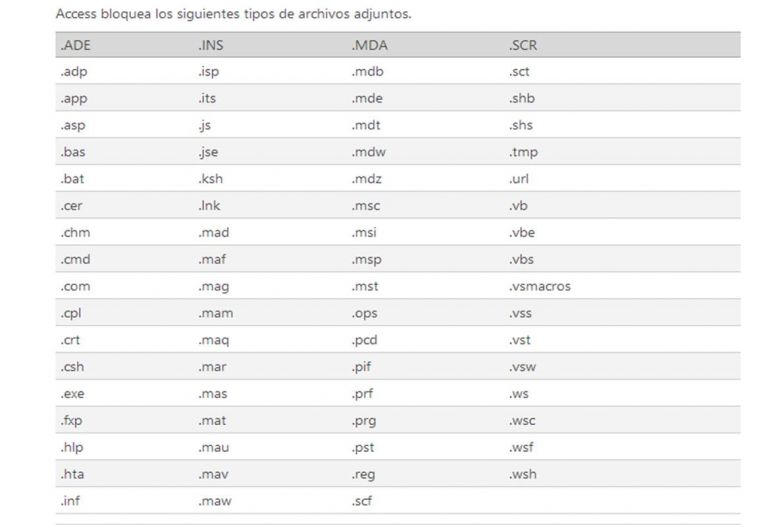Select the .url extension cell
The width and height of the screenshot is (770, 525).
click(x=519, y=179)
